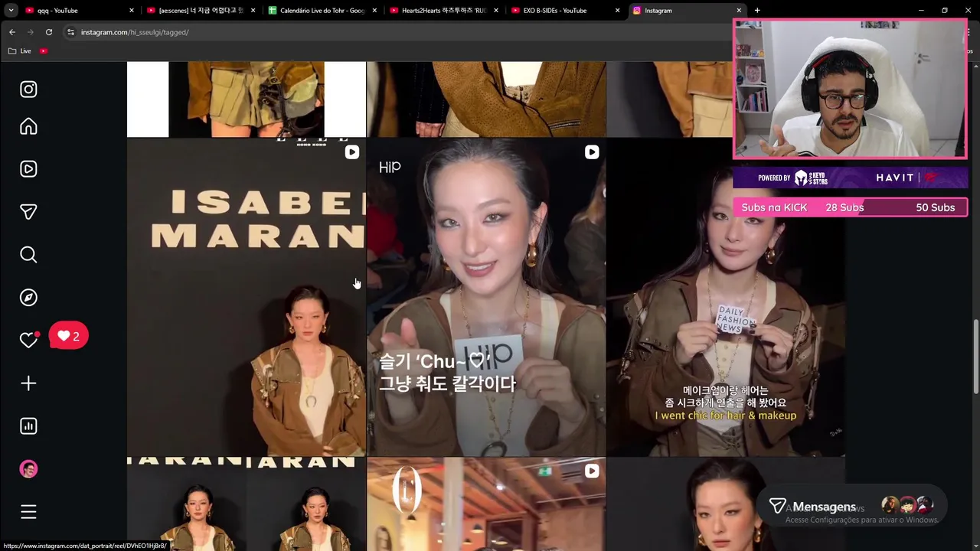Open Notifications heart icon
The height and width of the screenshot is (551, 980).
tap(28, 340)
